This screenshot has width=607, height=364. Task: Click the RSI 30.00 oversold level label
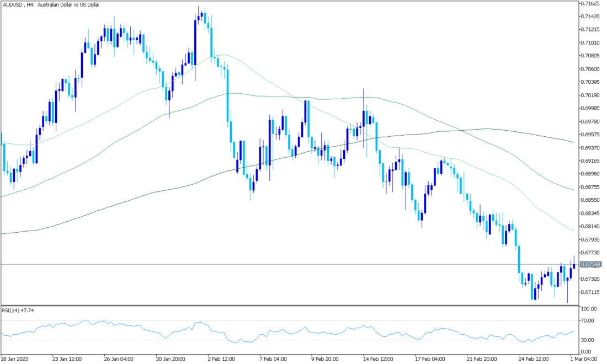coord(587,340)
